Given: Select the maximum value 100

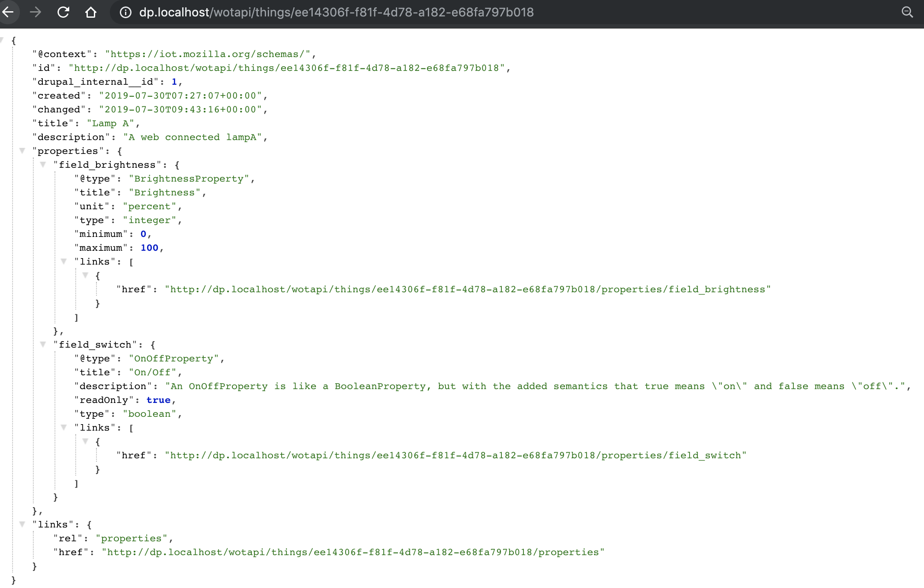Looking at the screenshot, I should [150, 248].
